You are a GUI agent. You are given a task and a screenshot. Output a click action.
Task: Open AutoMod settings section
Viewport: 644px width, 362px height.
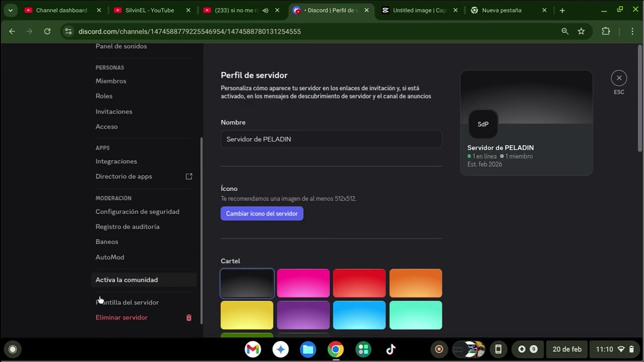[x=110, y=257]
